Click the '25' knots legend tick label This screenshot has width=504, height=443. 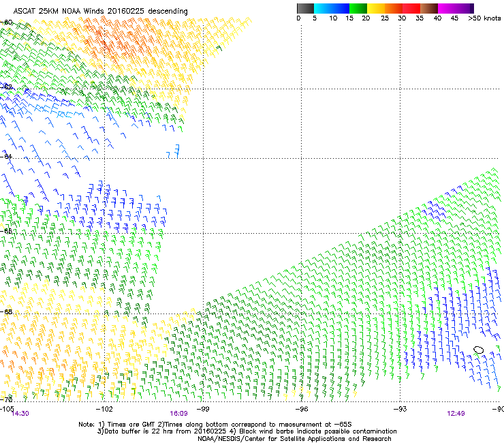point(385,18)
